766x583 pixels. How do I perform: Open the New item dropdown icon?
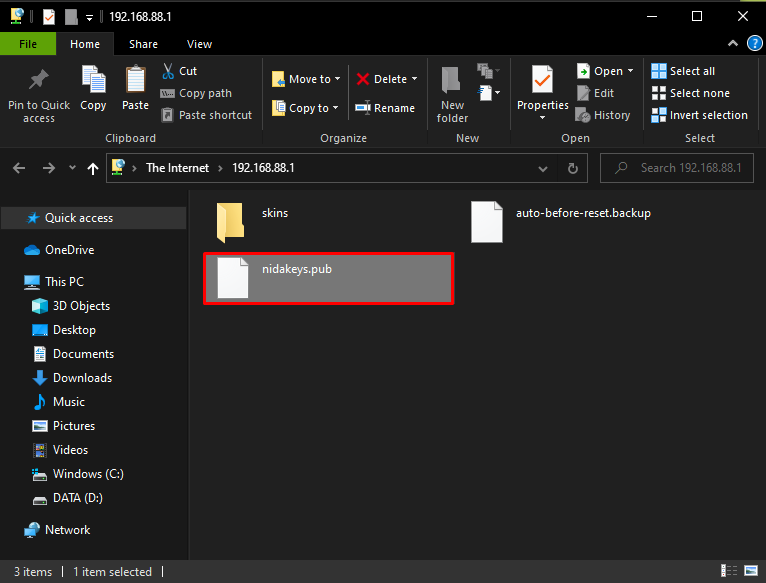click(489, 71)
